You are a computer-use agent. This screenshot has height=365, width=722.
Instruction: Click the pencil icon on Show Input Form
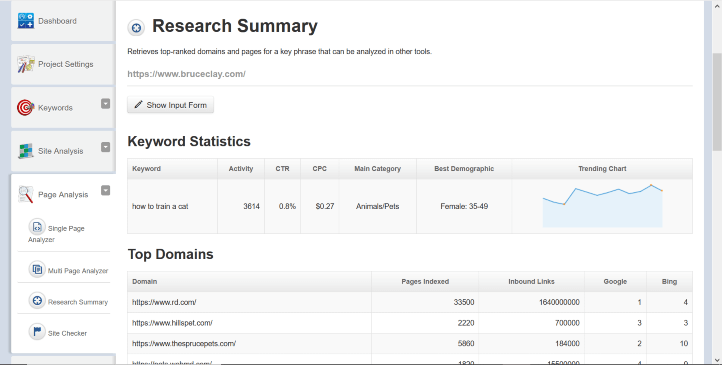(138, 104)
